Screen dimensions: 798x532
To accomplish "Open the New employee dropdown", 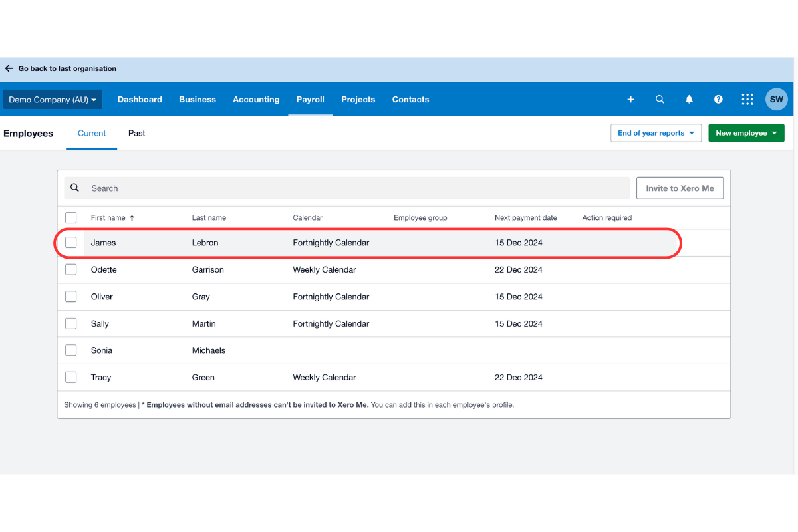I will coord(746,132).
